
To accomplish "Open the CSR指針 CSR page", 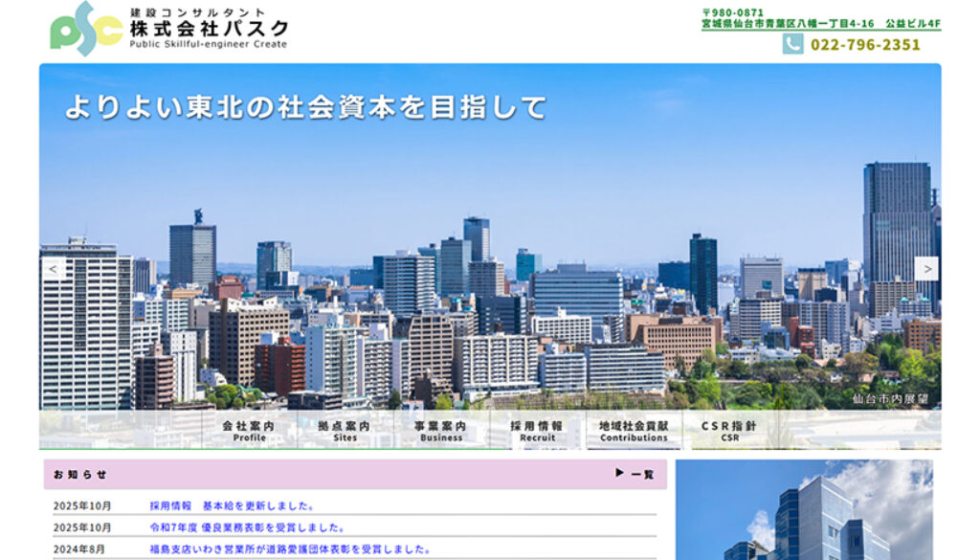I will (x=728, y=431).
